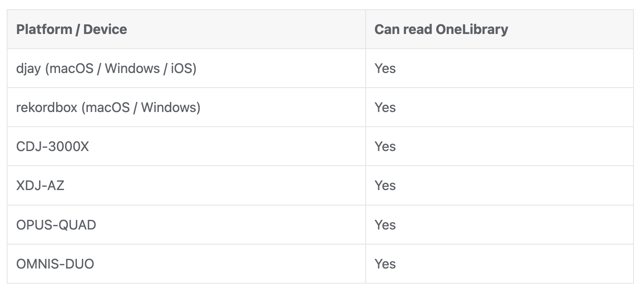
Task: Click the word "Platform" in the header
Action: pos(44,29)
